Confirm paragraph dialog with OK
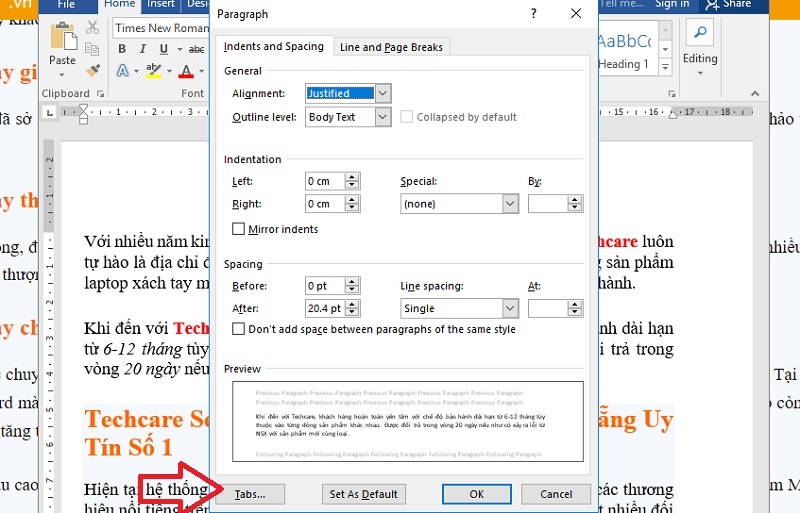Viewport: 800px width, 513px height. tap(477, 494)
